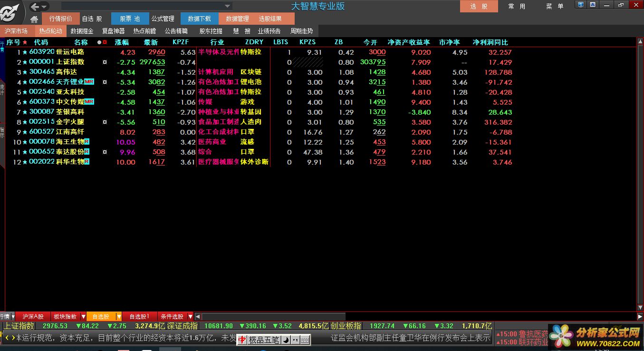Open the 自选股 top menu item

pos(92,19)
